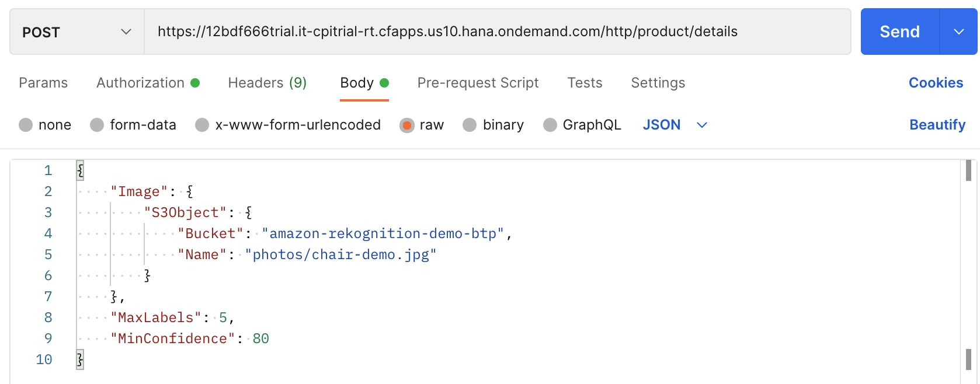Select the Body tab
The height and width of the screenshot is (384, 980).
tap(357, 83)
